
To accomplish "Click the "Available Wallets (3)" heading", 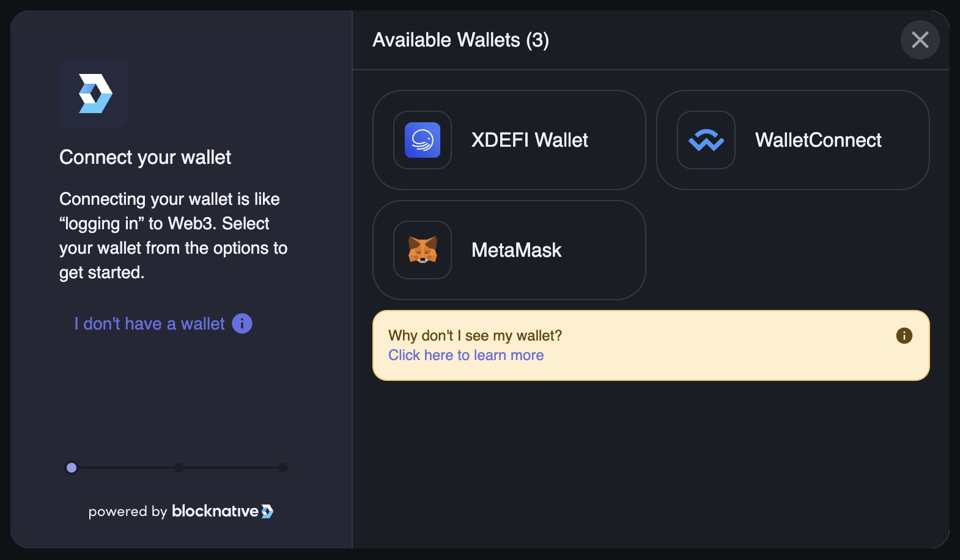I will click(x=460, y=40).
